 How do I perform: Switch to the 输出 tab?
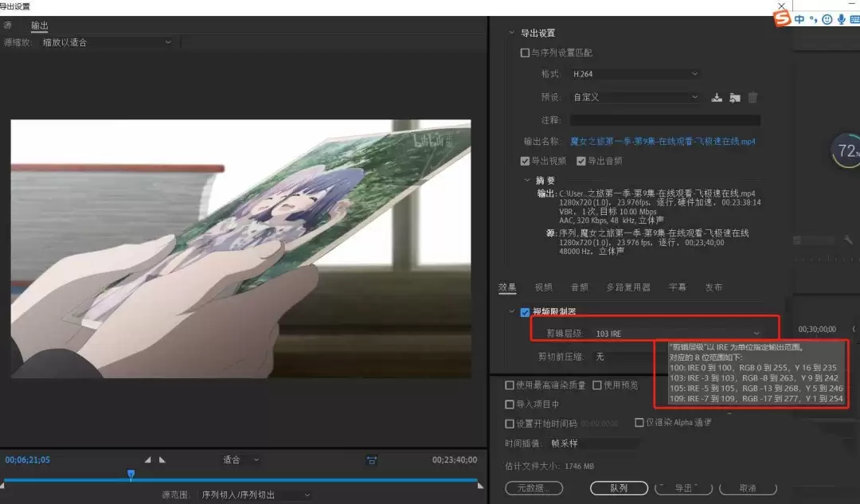pos(40,25)
